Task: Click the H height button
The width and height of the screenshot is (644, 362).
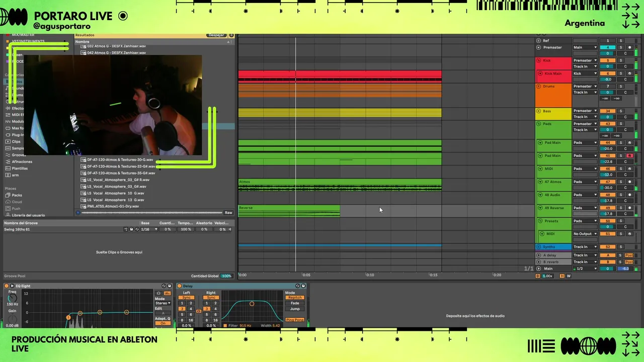Action: tap(562, 276)
